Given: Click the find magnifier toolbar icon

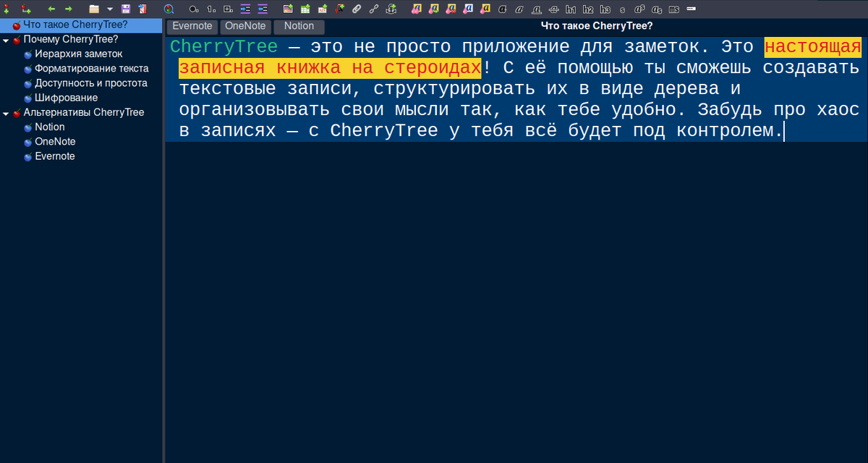Looking at the screenshot, I should (x=169, y=9).
